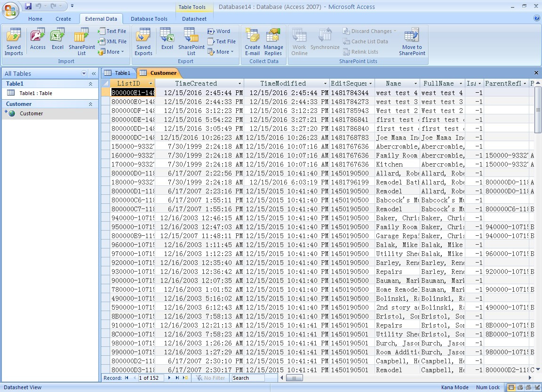This screenshot has height=392, width=542.
Task: Collapse the Customer group
Action: coord(90,104)
